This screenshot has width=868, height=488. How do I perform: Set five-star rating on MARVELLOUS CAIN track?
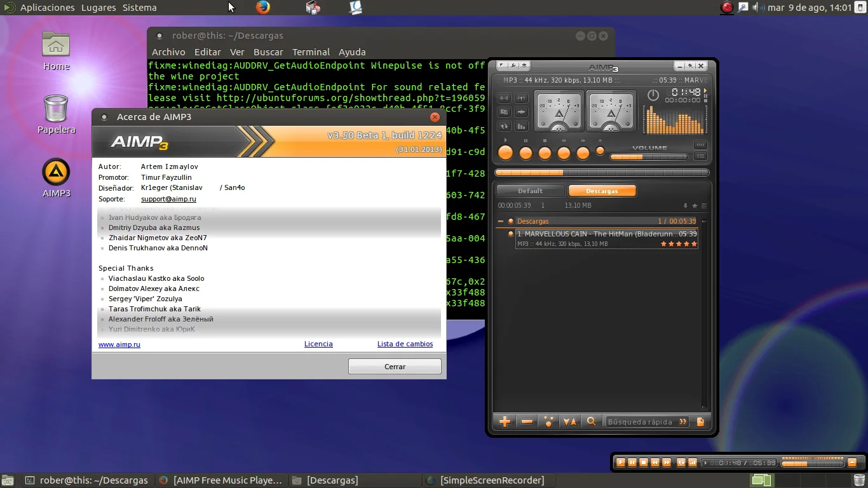694,244
